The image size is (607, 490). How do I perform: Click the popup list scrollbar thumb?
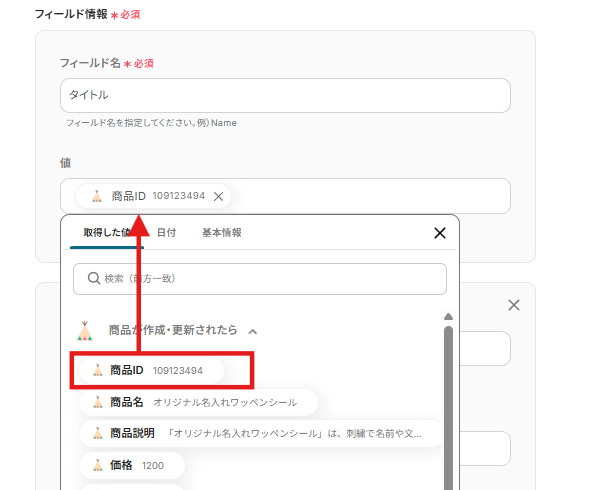click(x=448, y=408)
